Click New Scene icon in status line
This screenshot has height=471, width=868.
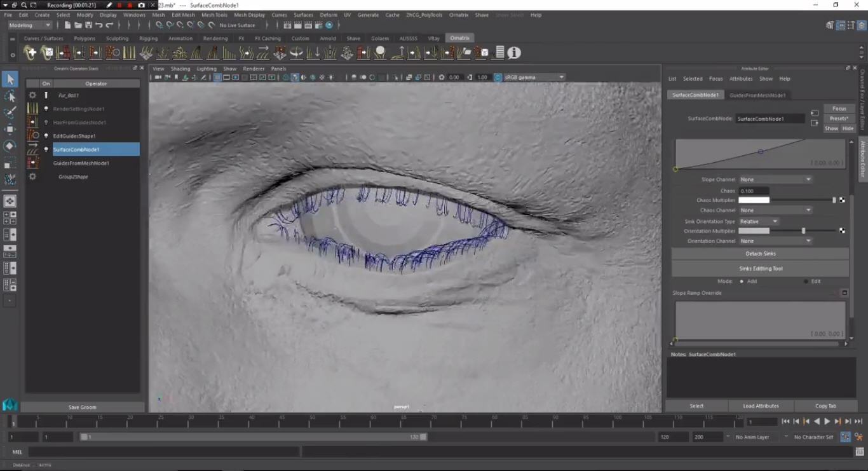tap(67, 25)
